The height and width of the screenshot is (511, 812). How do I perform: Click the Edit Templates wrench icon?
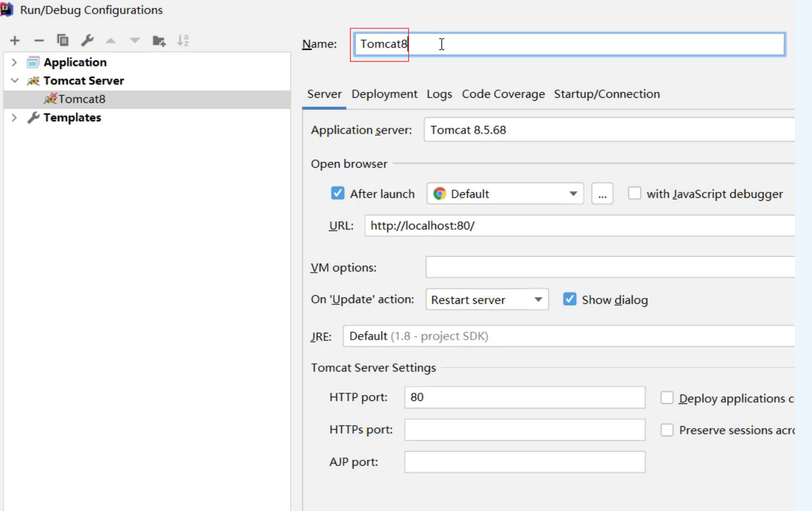pos(87,41)
